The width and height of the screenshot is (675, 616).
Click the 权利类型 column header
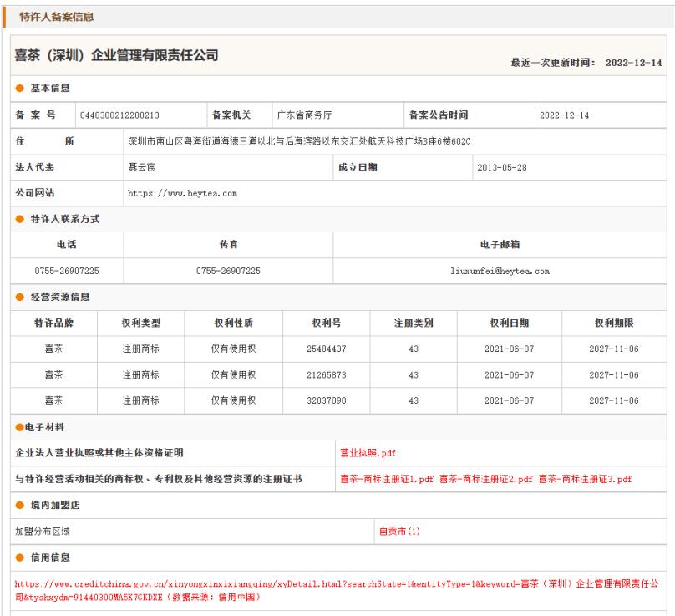[141, 323]
